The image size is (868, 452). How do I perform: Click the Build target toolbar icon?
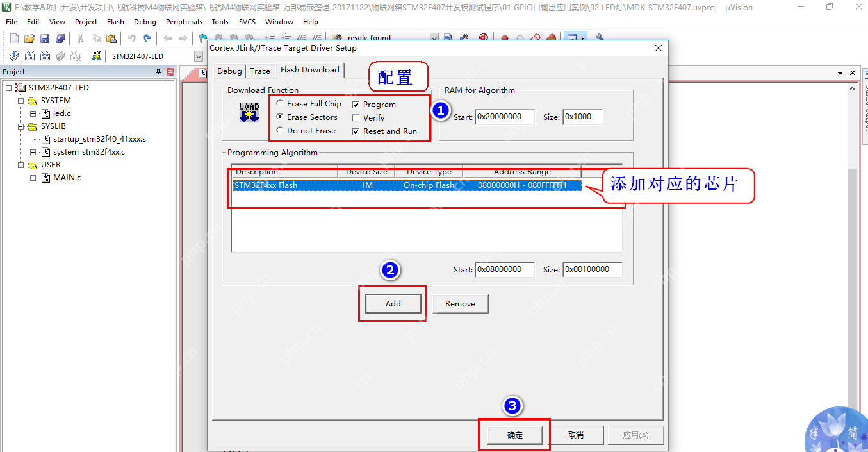[29, 56]
